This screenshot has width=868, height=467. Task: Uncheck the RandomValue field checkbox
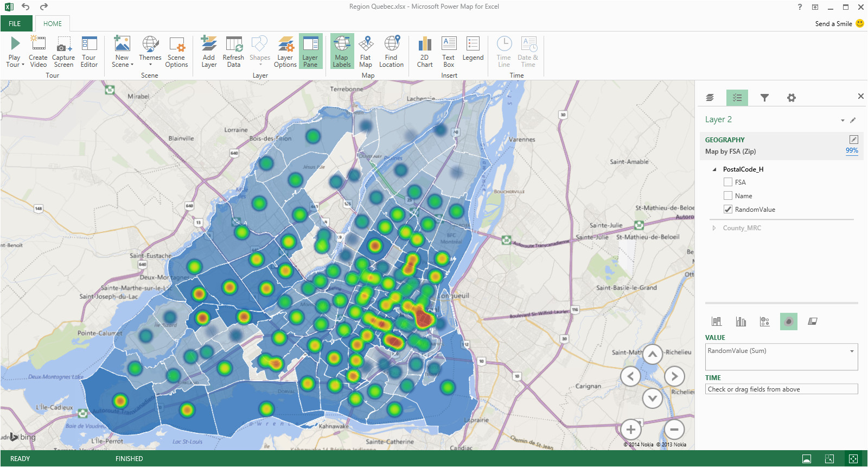tap(728, 210)
